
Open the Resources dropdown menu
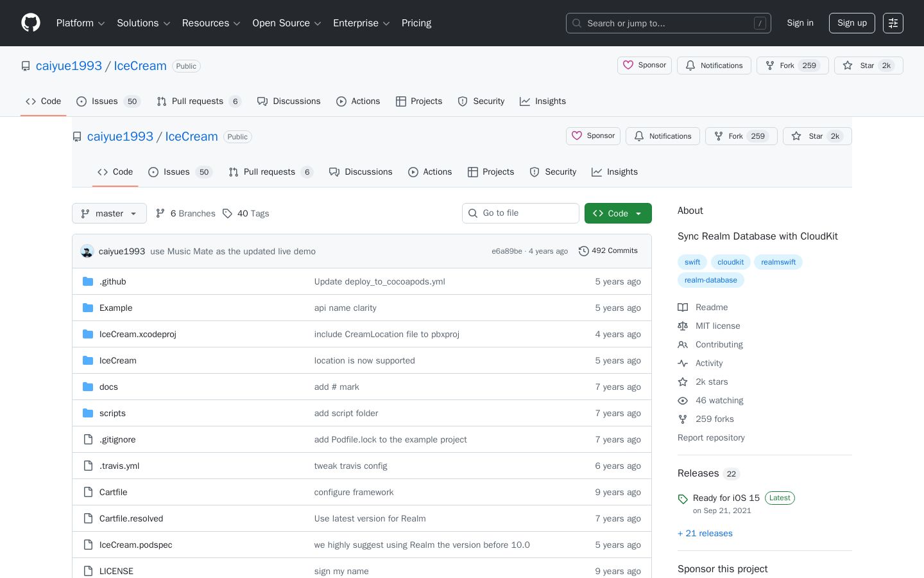[211, 23]
